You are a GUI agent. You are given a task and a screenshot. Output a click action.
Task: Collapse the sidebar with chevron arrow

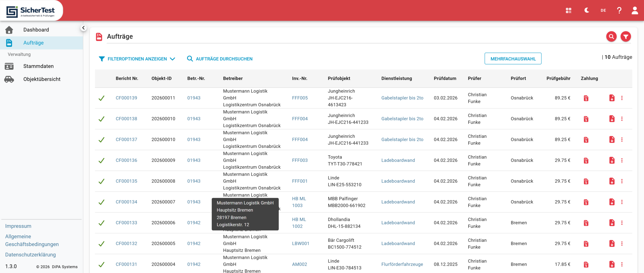(x=84, y=28)
